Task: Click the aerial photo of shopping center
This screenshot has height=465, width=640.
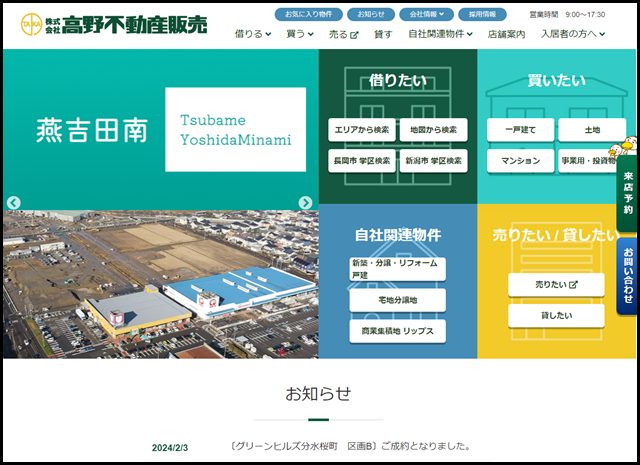Action: [x=160, y=285]
